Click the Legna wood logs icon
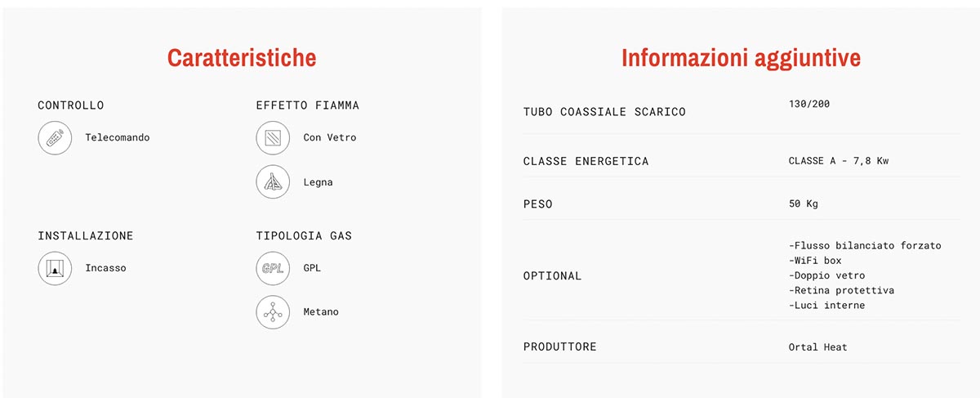Viewport: 980px width, 398px height. point(274,182)
